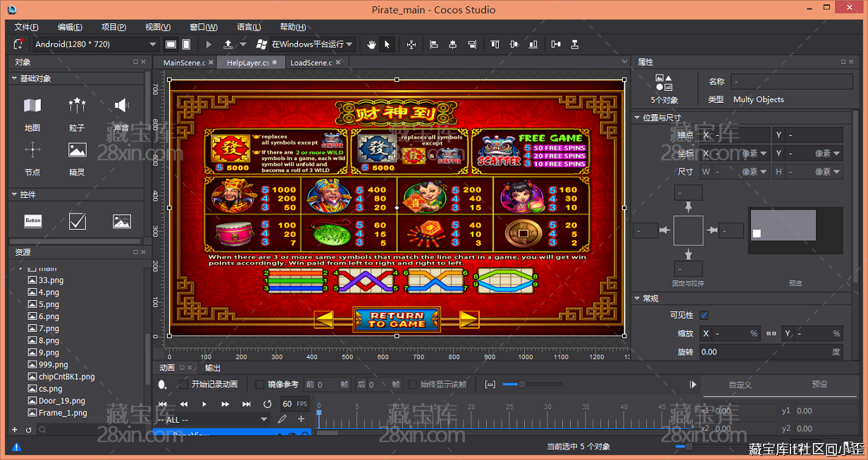Adjust the timeline zoom slider

(x=522, y=385)
